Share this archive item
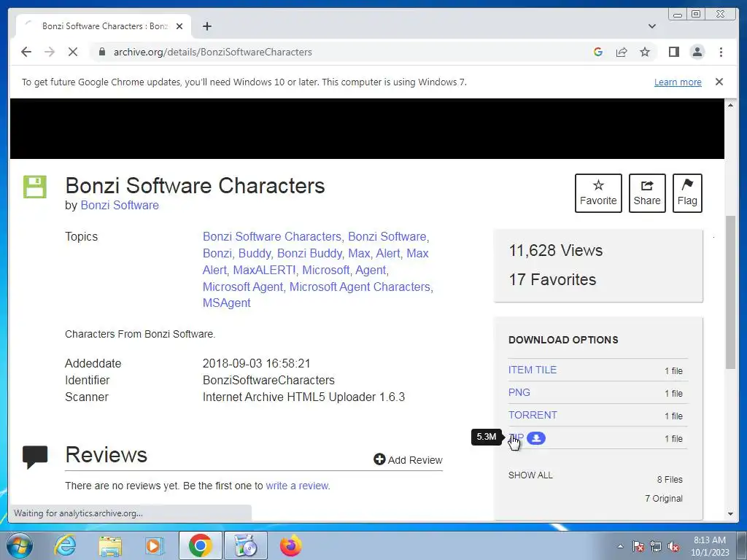Image resolution: width=747 pixels, height=560 pixels. [647, 192]
